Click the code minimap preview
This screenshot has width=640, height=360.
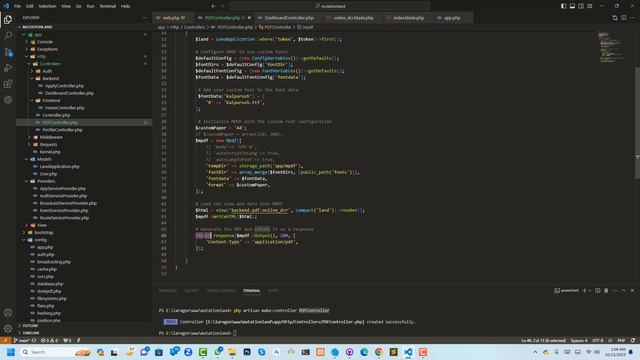click(x=611, y=47)
